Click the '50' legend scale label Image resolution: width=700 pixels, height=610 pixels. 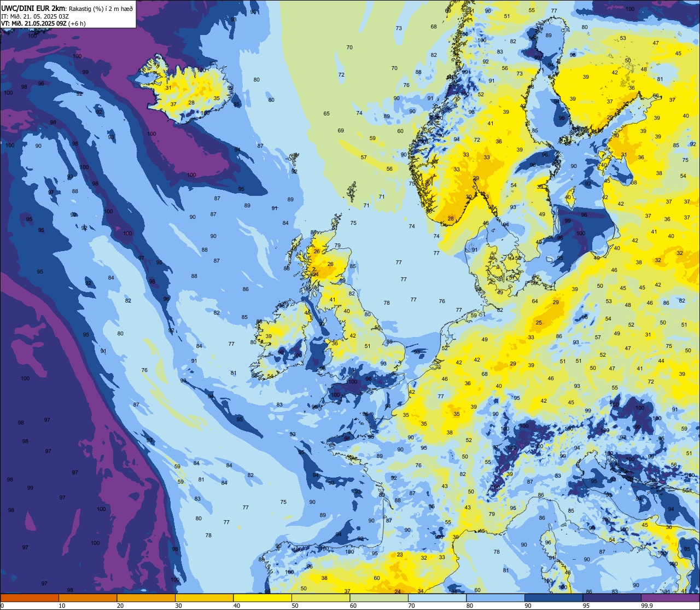click(x=295, y=606)
